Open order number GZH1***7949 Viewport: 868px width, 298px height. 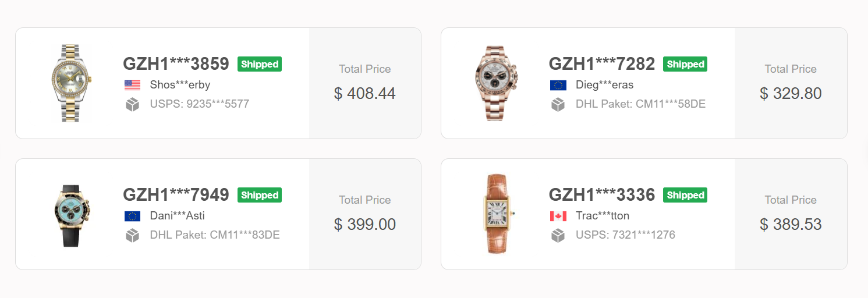pyautogui.click(x=176, y=195)
